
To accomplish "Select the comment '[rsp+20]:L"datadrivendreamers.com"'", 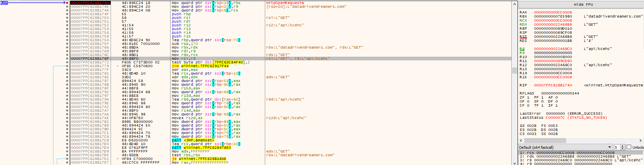I will click(x=306, y=6).
